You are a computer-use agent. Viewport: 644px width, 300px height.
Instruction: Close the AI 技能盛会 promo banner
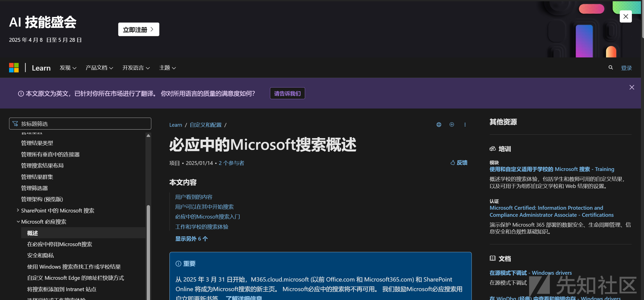(x=626, y=16)
